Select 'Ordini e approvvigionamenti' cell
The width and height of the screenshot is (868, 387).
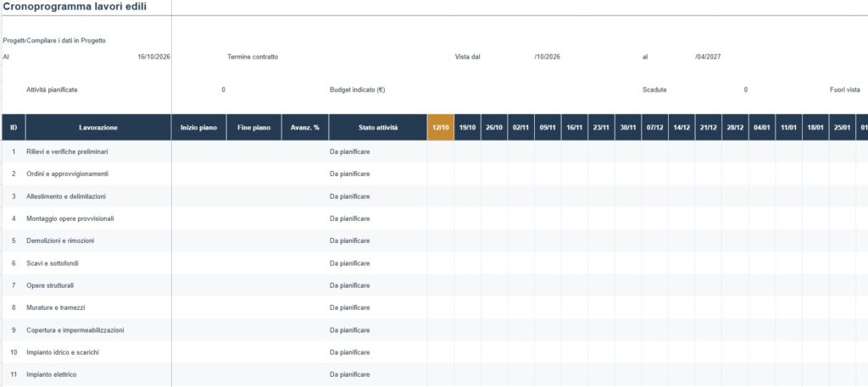98,174
